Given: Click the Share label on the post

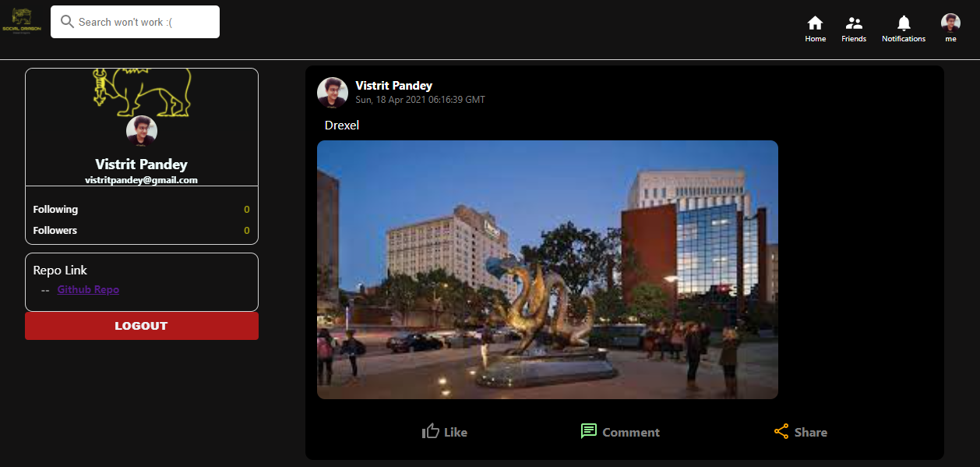Looking at the screenshot, I should pos(811,432).
